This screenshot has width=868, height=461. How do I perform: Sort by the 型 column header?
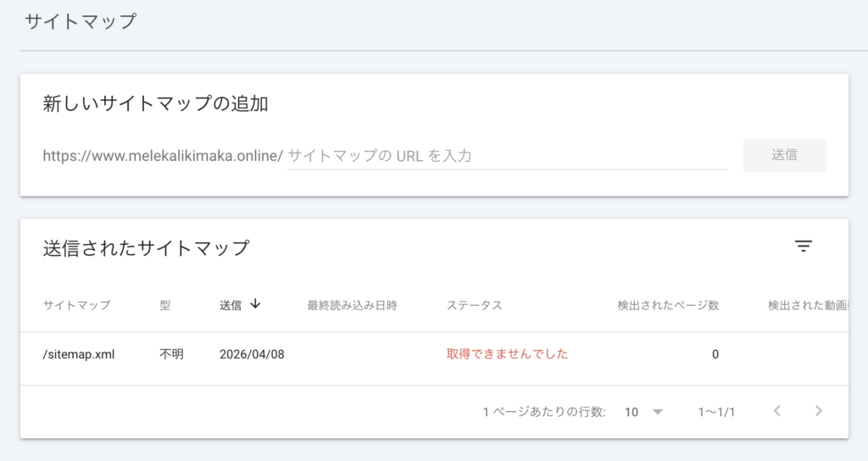(x=164, y=305)
